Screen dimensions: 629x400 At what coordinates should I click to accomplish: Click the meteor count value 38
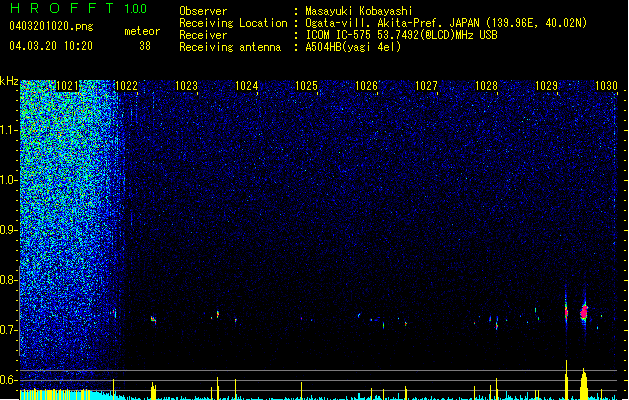145,46
